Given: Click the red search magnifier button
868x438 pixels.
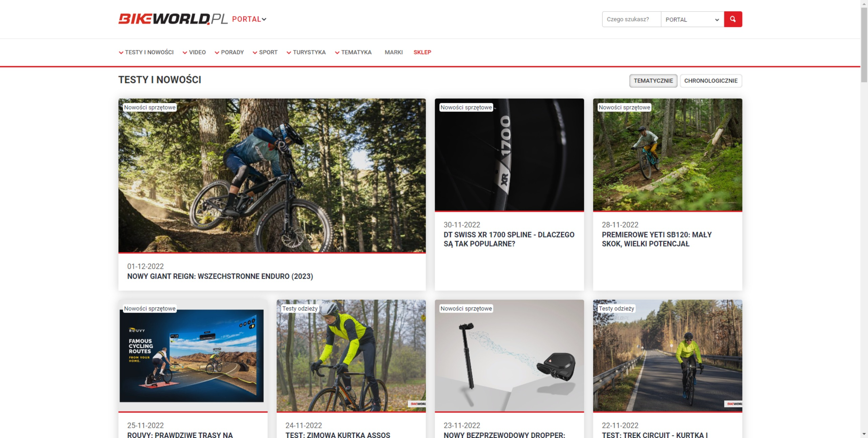Looking at the screenshot, I should coord(733,19).
